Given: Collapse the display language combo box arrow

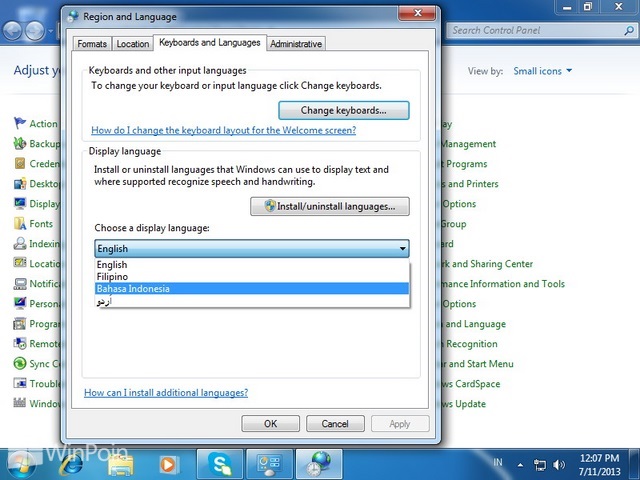Looking at the screenshot, I should (402, 249).
